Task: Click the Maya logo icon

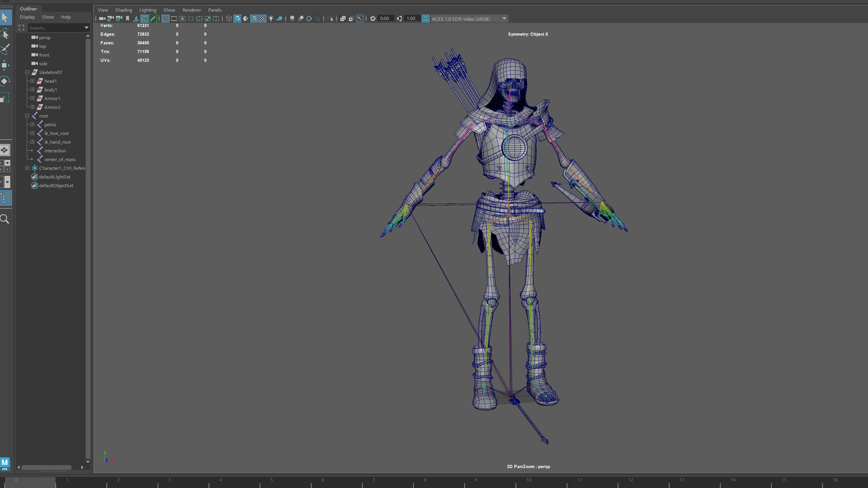Action: coord(5,464)
